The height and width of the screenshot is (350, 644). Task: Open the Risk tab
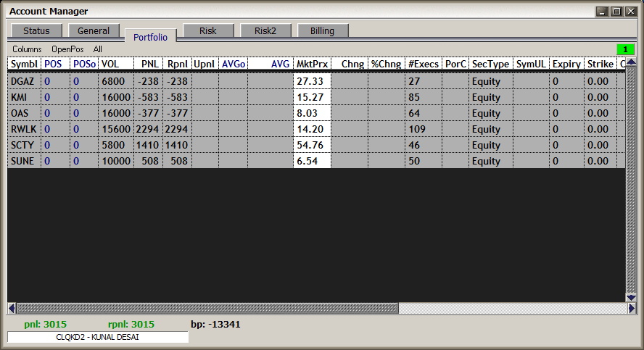pyautogui.click(x=208, y=30)
